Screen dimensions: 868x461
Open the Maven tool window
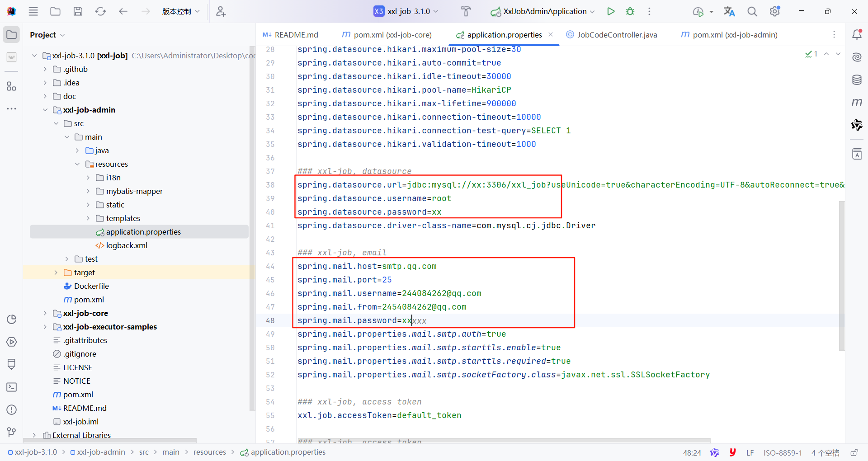click(x=857, y=103)
